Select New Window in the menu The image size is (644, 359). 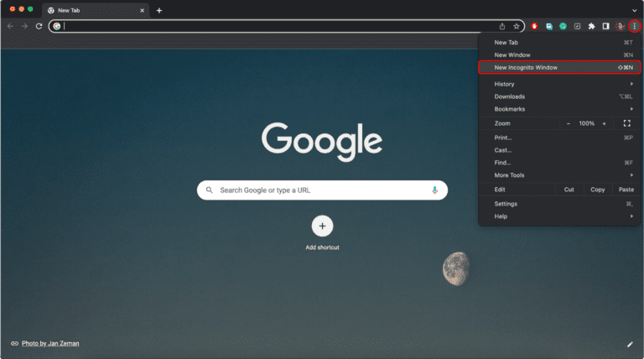pyautogui.click(x=560, y=55)
